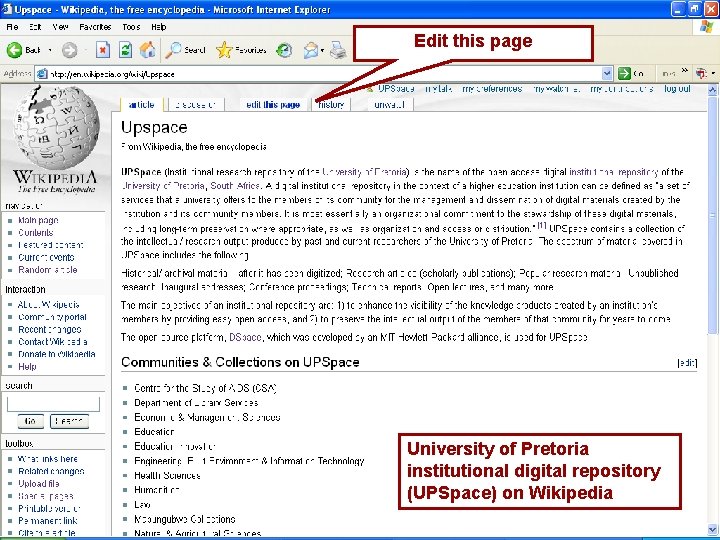Open Community portal sidebar link
Screen dimensions: 720x540
point(52,317)
